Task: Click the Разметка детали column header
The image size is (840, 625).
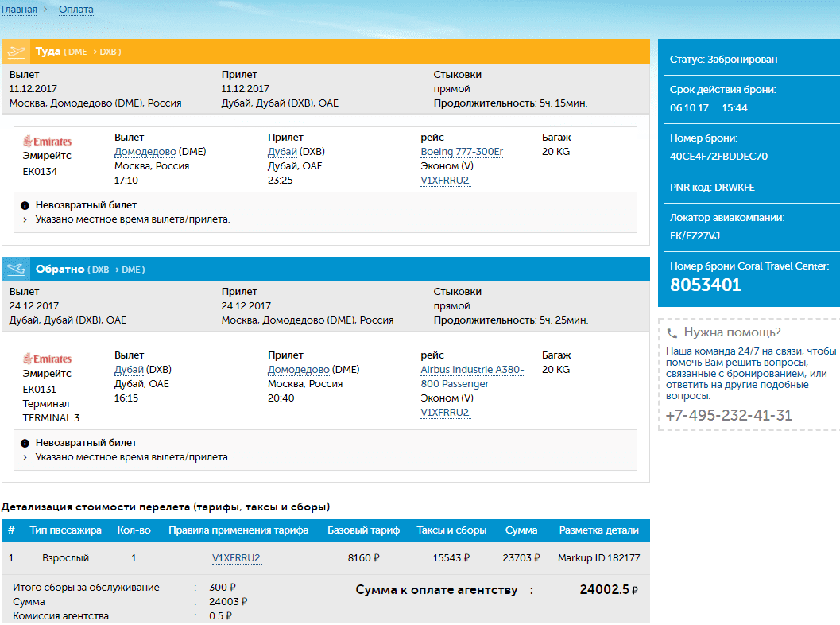Action: [x=599, y=530]
